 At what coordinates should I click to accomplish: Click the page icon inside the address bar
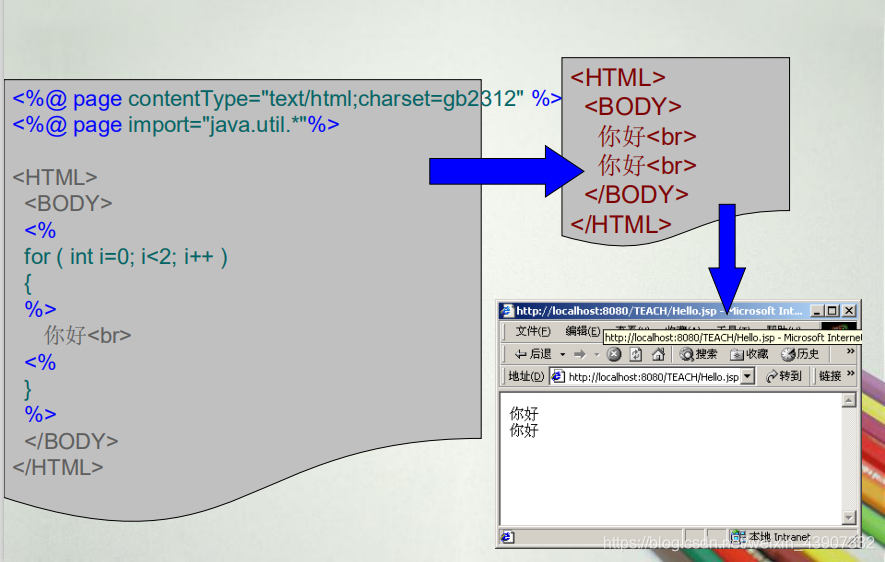(558, 376)
